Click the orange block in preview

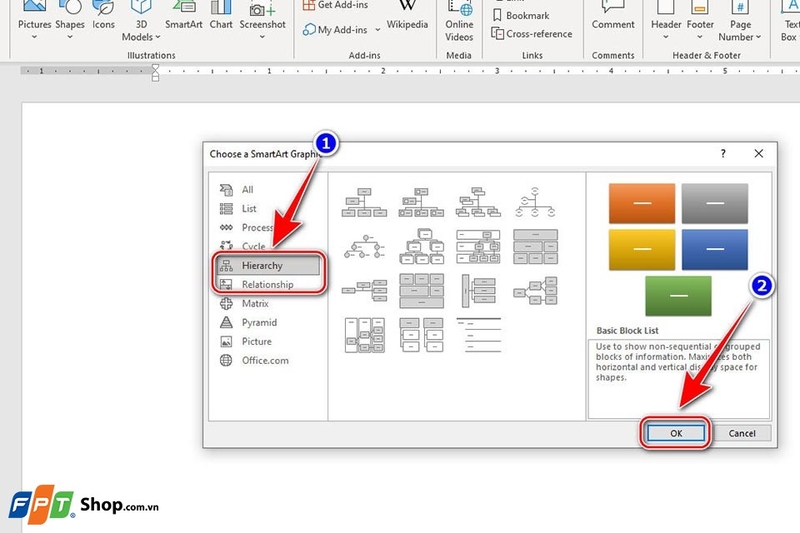(x=642, y=203)
